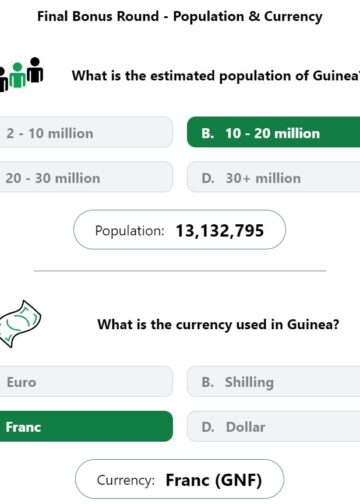
Task: Select the highlighted Franc answer
Action: pos(86,426)
